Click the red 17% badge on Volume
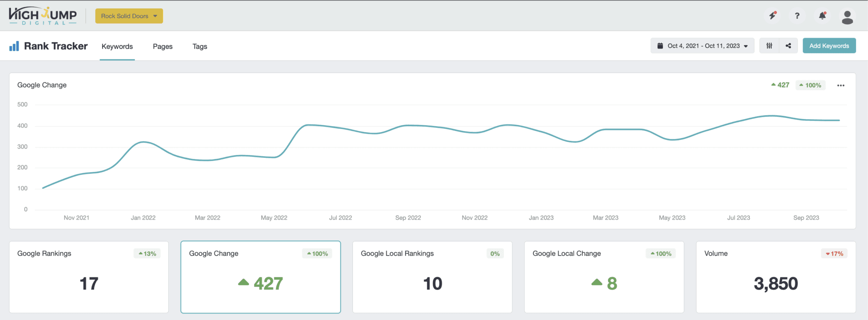This screenshot has height=320, width=868. (835, 254)
